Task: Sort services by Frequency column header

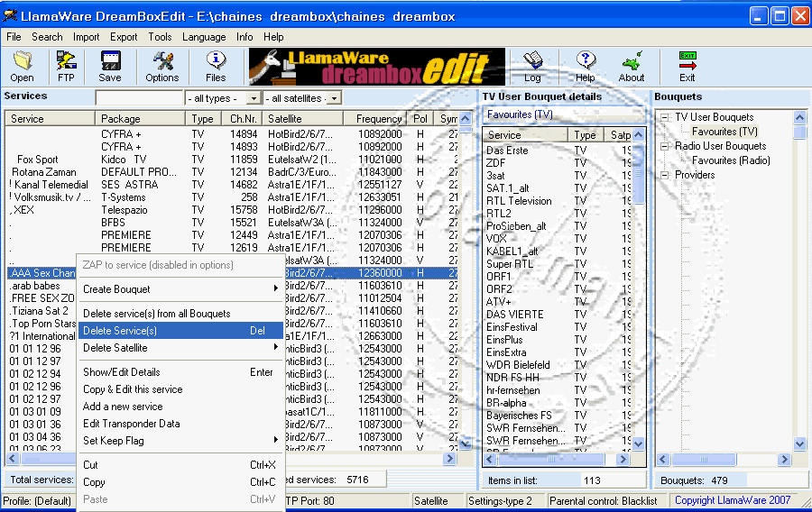Action: point(375,118)
